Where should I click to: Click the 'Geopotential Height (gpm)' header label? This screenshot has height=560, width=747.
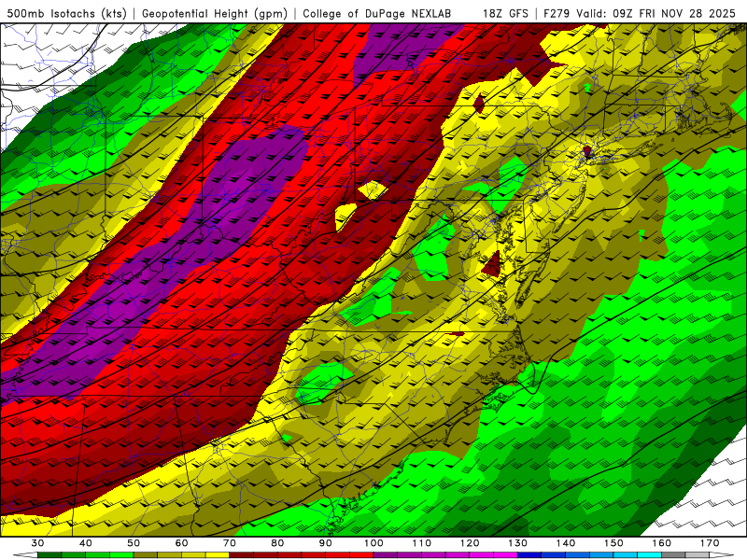[215, 13]
